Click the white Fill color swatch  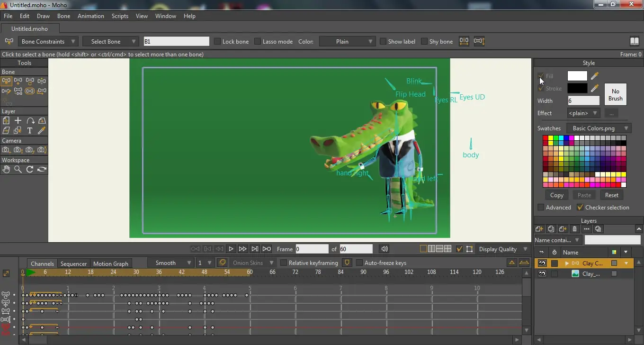click(577, 76)
